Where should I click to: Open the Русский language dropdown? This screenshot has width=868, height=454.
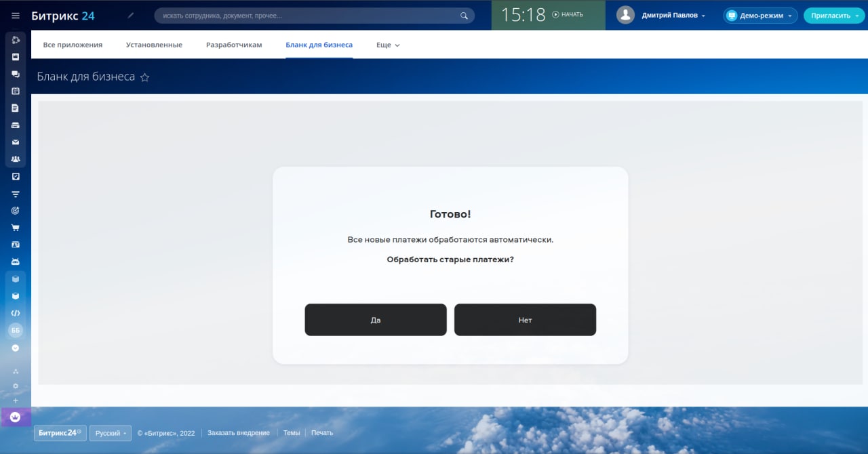[x=111, y=433]
